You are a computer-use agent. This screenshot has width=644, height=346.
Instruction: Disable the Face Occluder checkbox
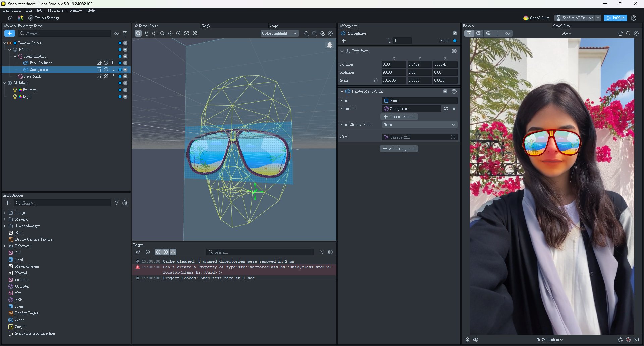[x=125, y=63]
